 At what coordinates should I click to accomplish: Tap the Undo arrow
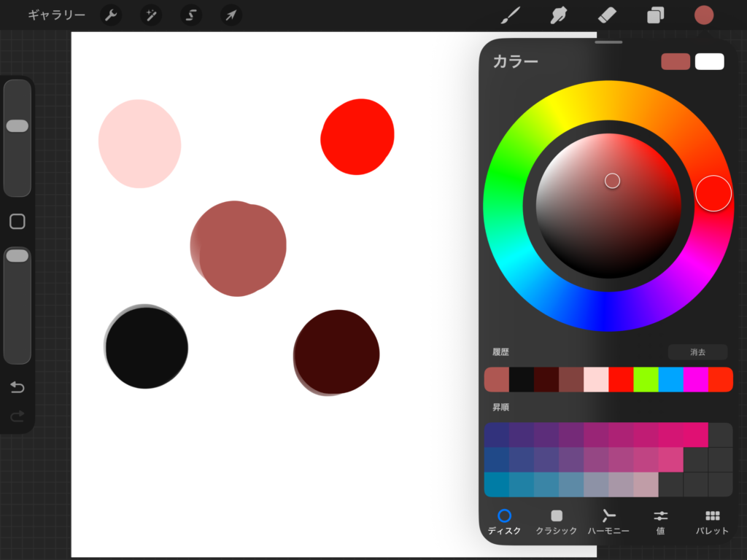[18, 387]
